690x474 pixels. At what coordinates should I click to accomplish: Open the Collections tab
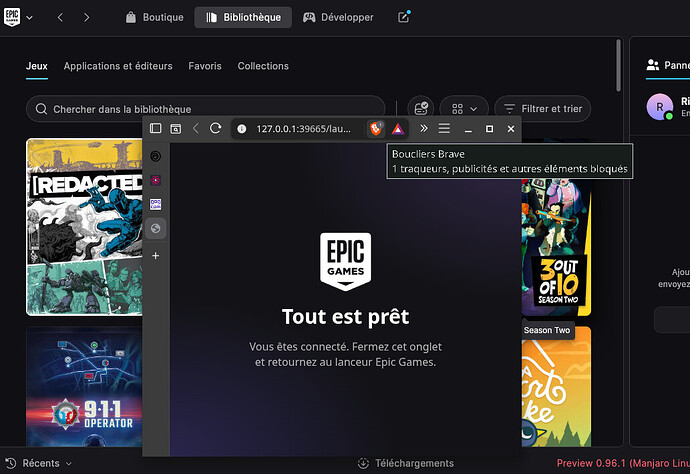[x=263, y=66]
